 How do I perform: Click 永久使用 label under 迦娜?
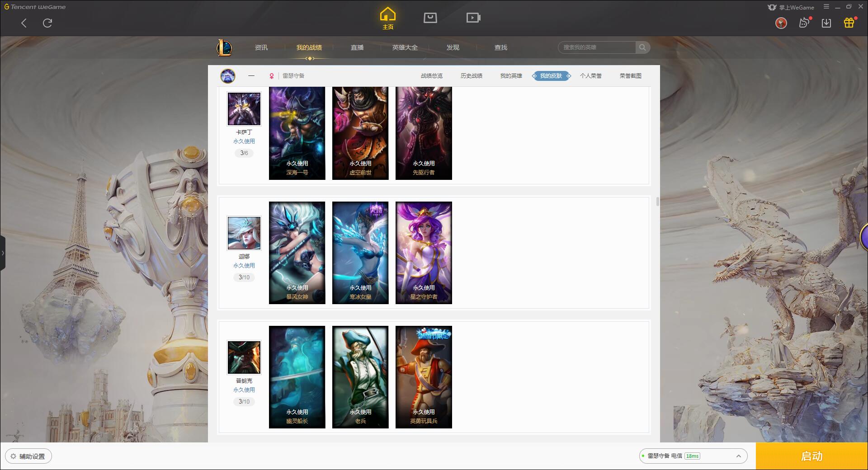pos(244,266)
